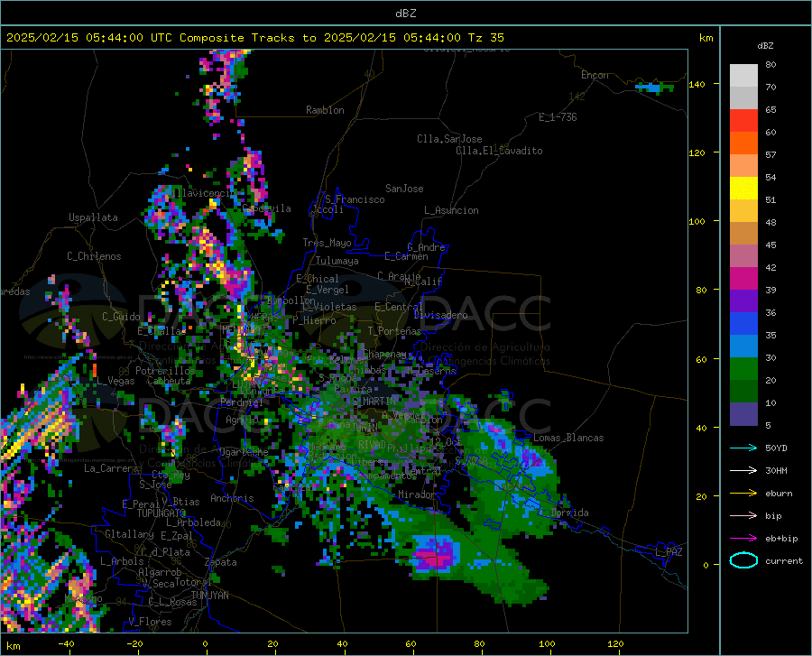
Task: Click the dBZ title at top
Action: click(405, 14)
